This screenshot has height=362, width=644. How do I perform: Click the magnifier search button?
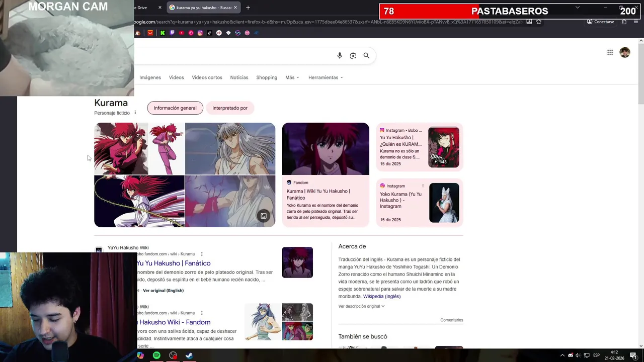366,56
